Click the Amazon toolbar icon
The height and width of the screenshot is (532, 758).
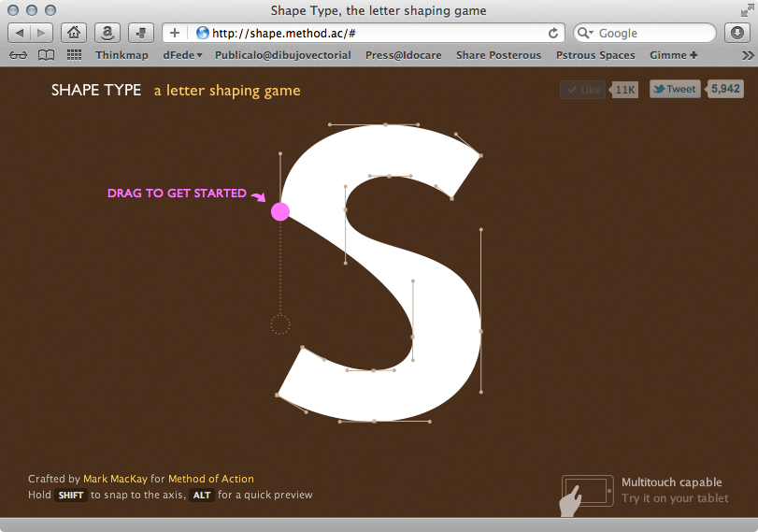107,33
